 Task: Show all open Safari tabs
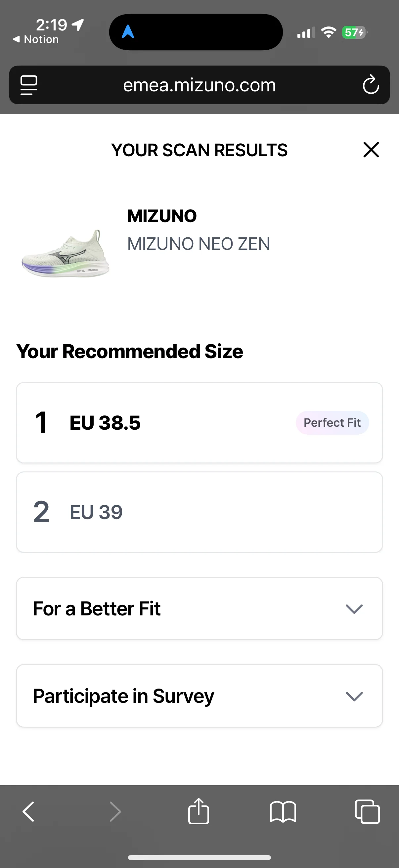point(367,811)
